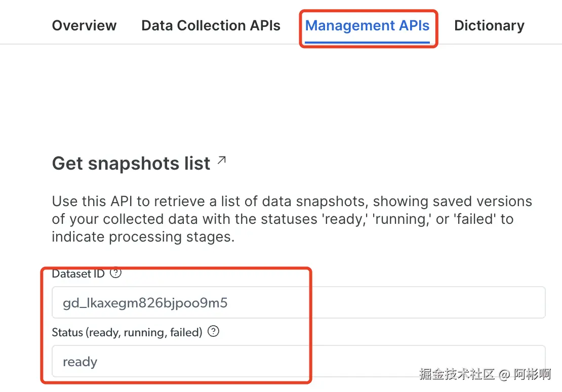Click the 掘金技术社区 watermark text

click(x=457, y=374)
